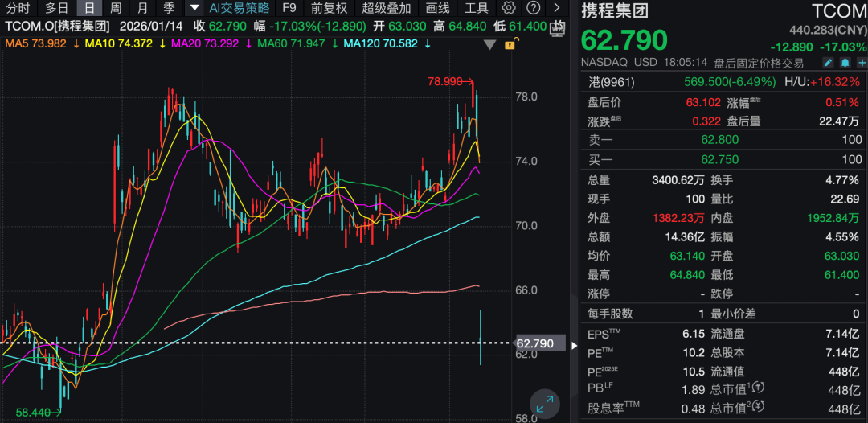Viewport: 868px width, 423px height.
Task: Toggle the orange lock icon
Action: 509,44
